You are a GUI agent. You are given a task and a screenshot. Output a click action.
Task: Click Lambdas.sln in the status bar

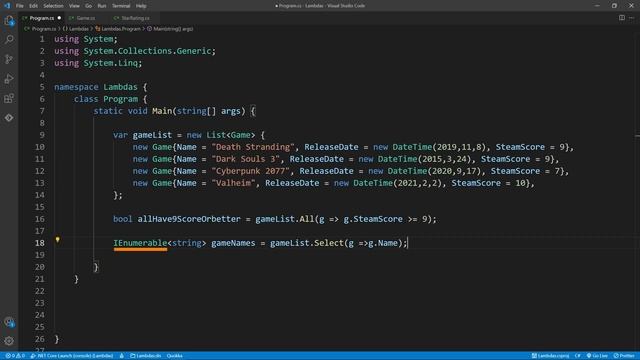coord(146,356)
